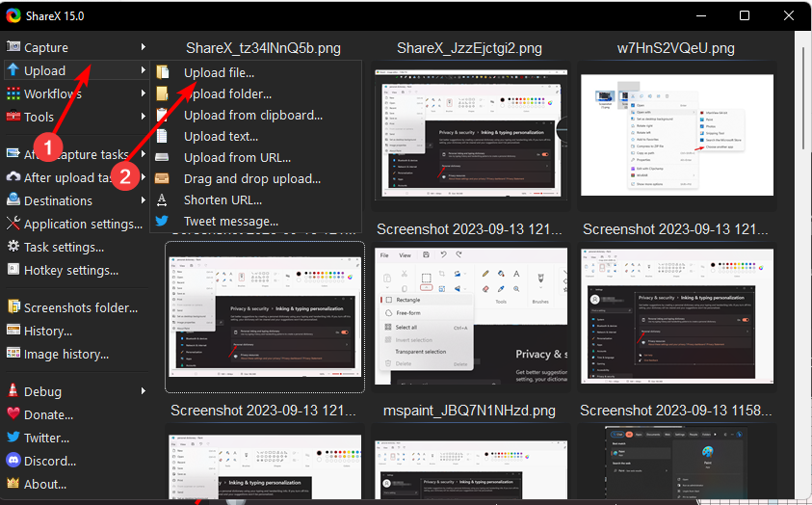Click the Discord… label text
The image size is (812, 505).
(50, 461)
